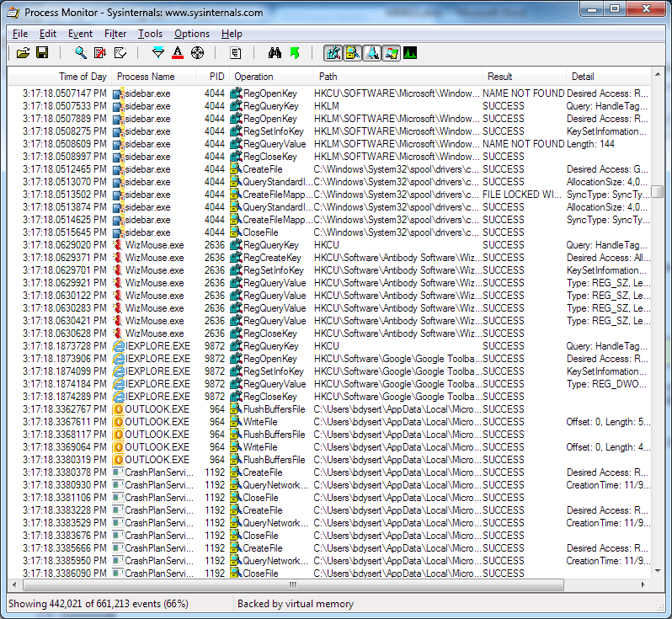Click IEXPLORE.EXE icon in the 3:17:18.1873728 row
672x619 pixels.
click(118, 346)
